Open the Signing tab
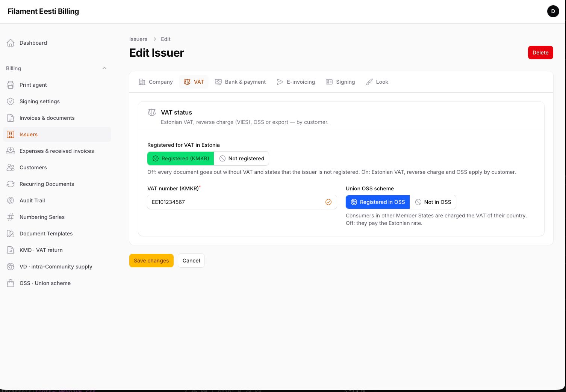The image size is (566, 392). [x=340, y=82]
